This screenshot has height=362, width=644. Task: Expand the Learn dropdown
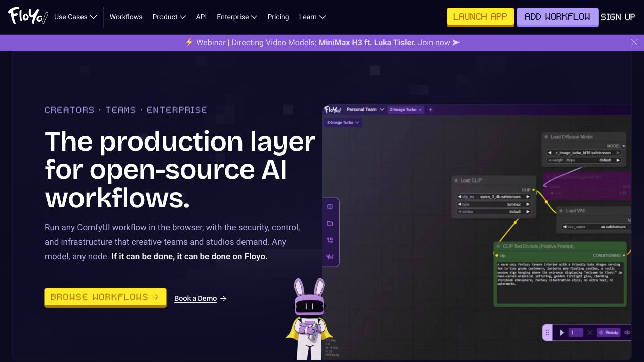(312, 17)
